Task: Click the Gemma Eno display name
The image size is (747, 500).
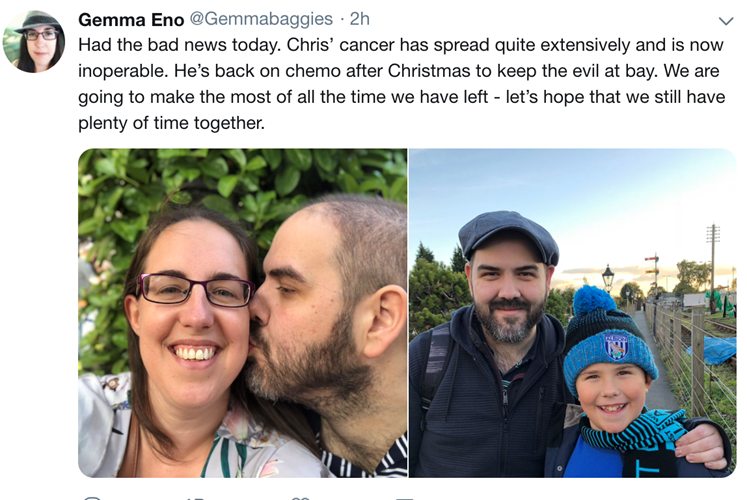Action: click(131, 20)
